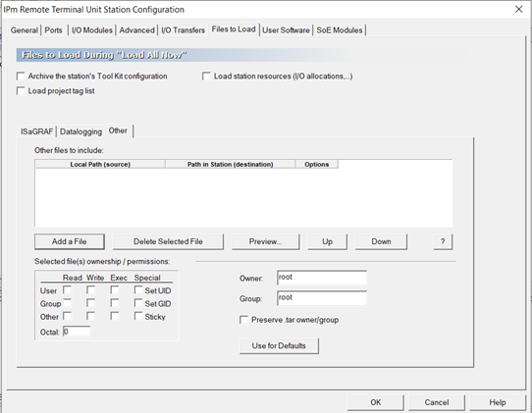Toggle the Set UID special permission
The height and width of the screenshot is (413, 532).
[x=138, y=290]
